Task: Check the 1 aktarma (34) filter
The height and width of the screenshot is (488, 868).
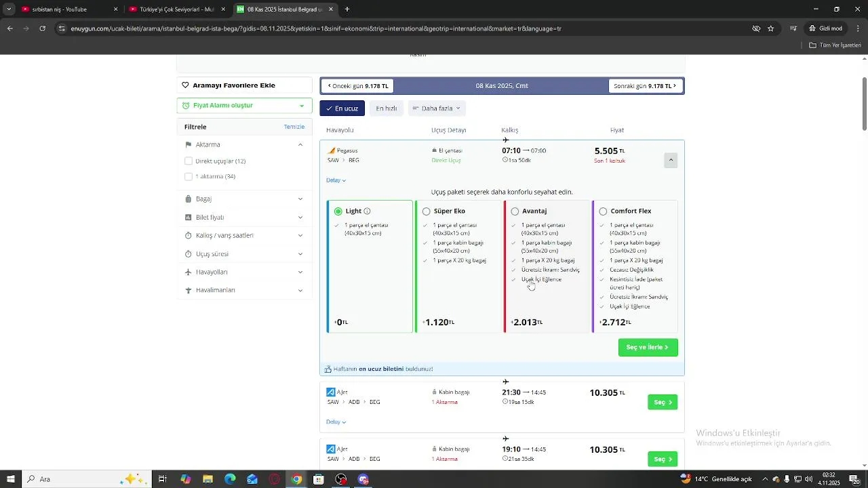Action: 189,177
